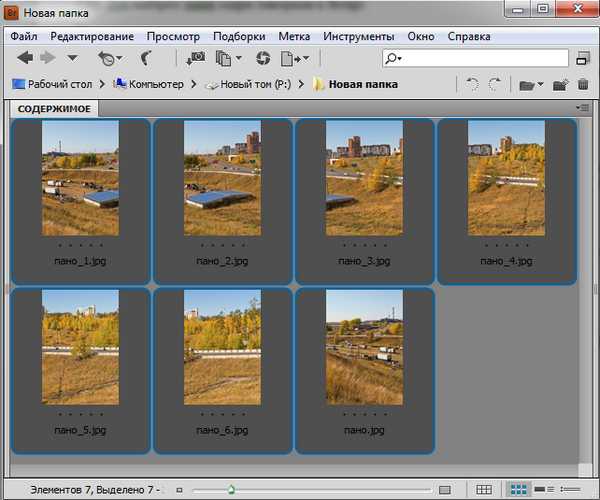The image size is (600, 500).
Task: Click the thumbnail size slider handle
Action: tap(231, 489)
